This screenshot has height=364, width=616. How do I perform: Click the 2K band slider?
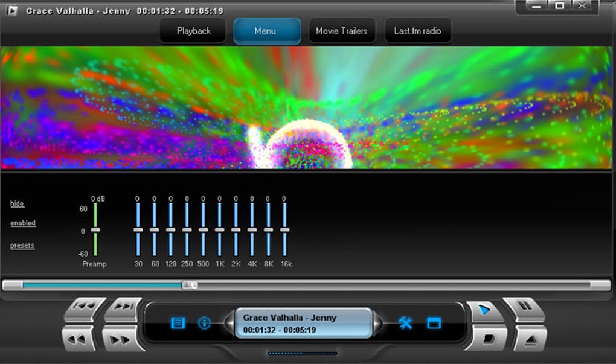point(236,230)
